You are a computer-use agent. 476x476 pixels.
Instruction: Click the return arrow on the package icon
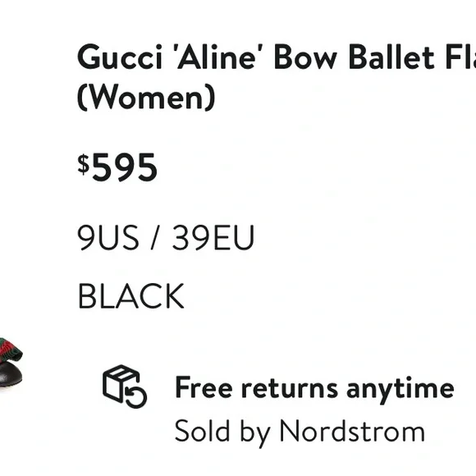136,397
